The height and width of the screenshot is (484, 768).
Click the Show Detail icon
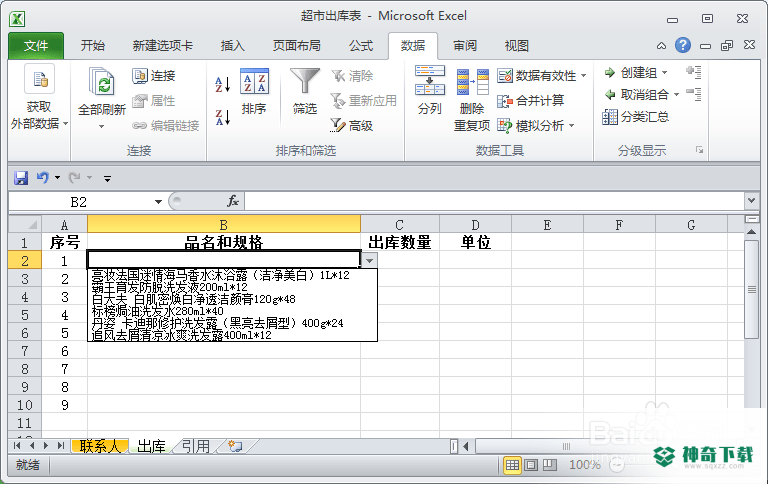pyautogui.click(x=694, y=73)
